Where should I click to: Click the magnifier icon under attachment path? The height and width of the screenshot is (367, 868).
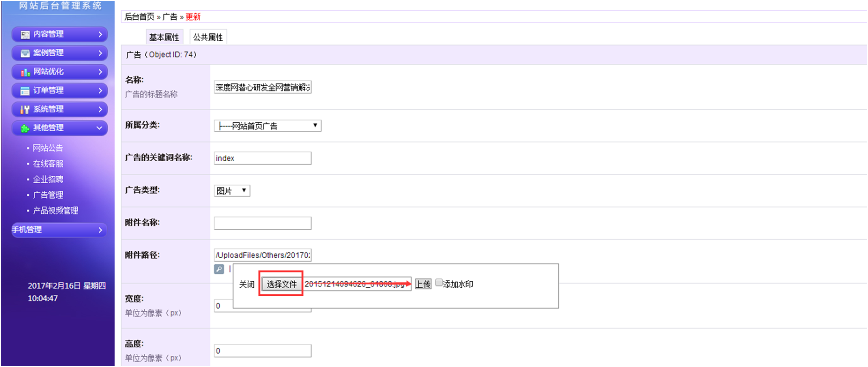219,269
